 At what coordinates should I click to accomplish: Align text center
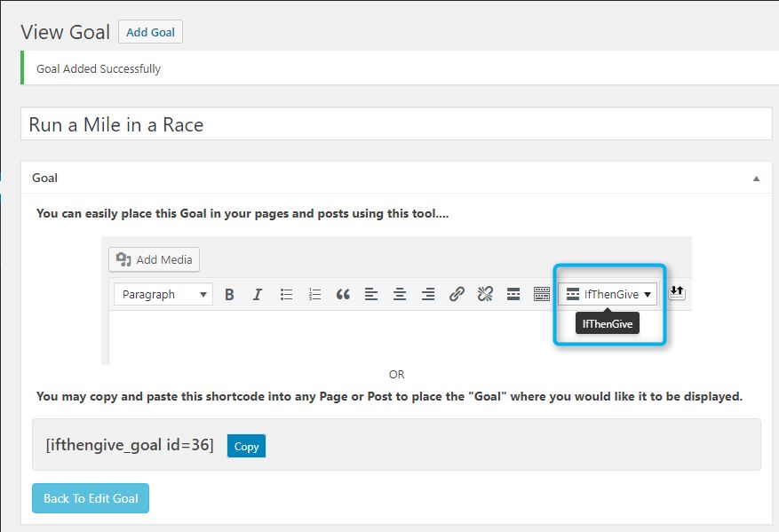pos(400,295)
